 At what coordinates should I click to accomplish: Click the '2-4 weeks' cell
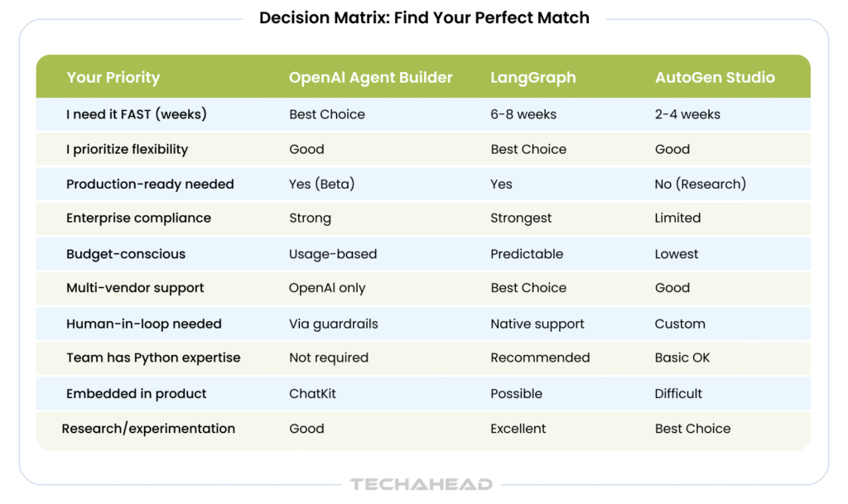687,114
